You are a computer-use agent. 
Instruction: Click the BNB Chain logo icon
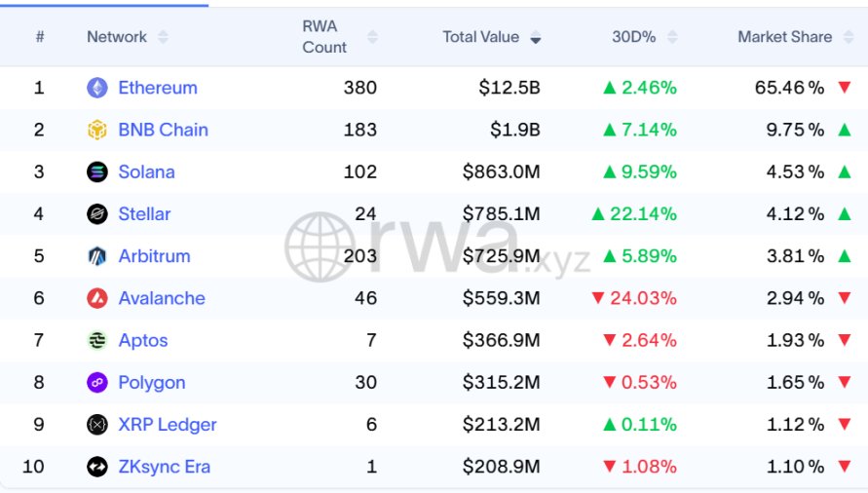coord(97,130)
